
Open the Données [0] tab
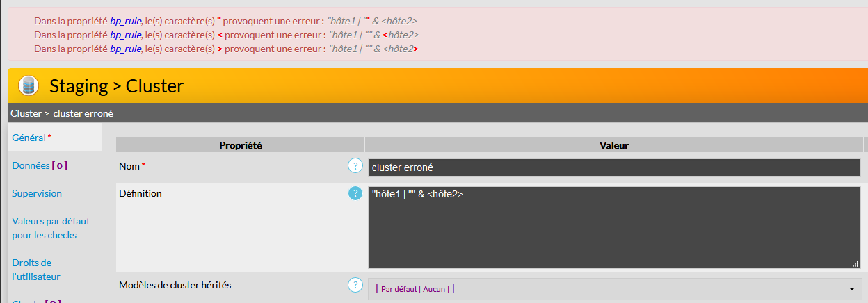click(x=39, y=165)
